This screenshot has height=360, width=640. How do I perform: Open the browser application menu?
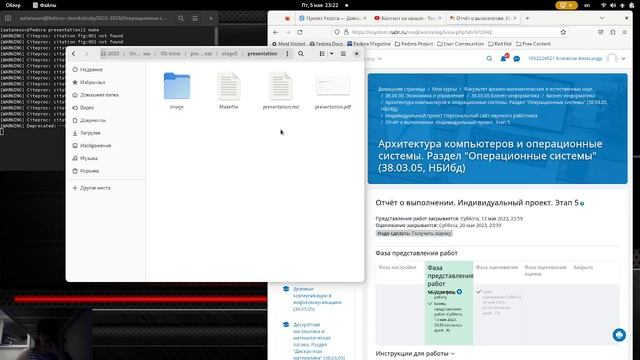click(624, 32)
